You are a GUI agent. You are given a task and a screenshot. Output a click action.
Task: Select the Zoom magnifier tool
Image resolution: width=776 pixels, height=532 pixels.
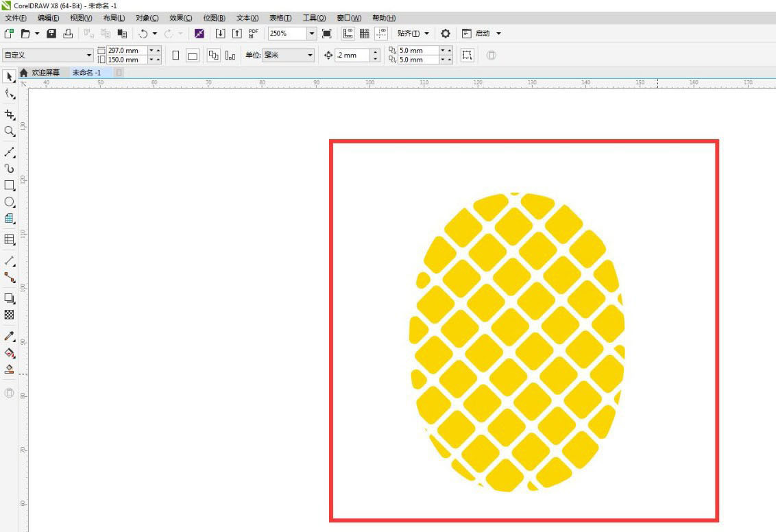coord(10,131)
